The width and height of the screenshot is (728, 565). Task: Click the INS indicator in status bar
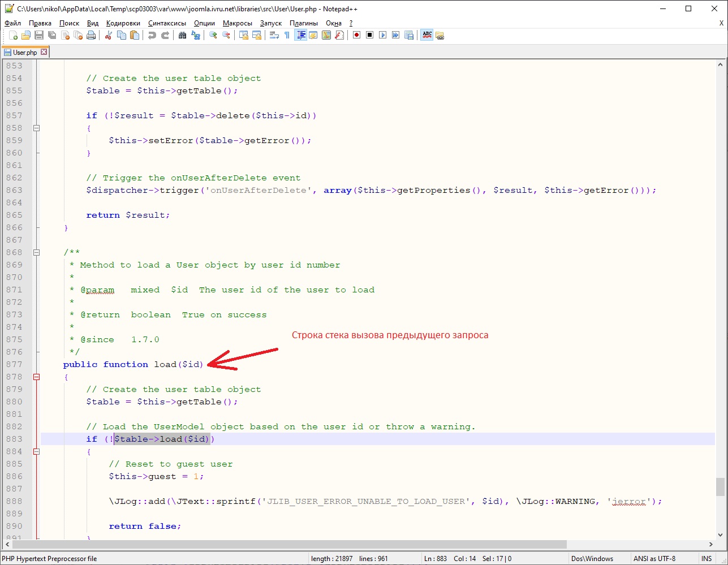pos(707,559)
